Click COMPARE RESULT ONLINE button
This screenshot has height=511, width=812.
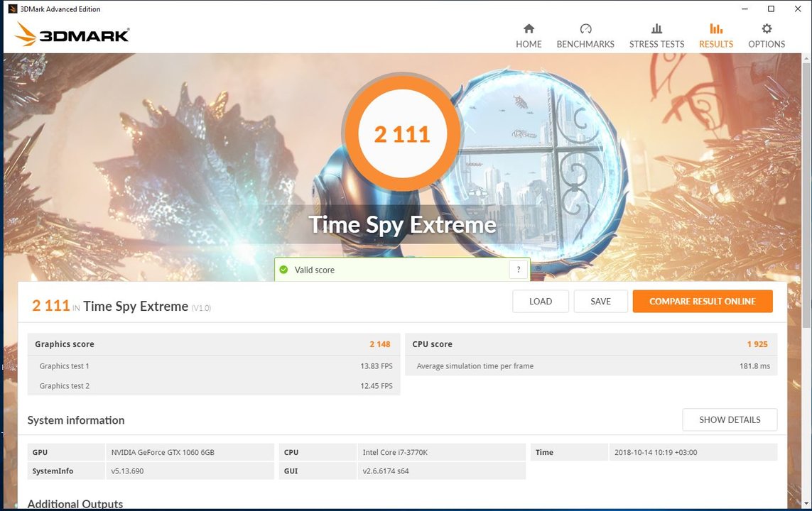point(703,302)
